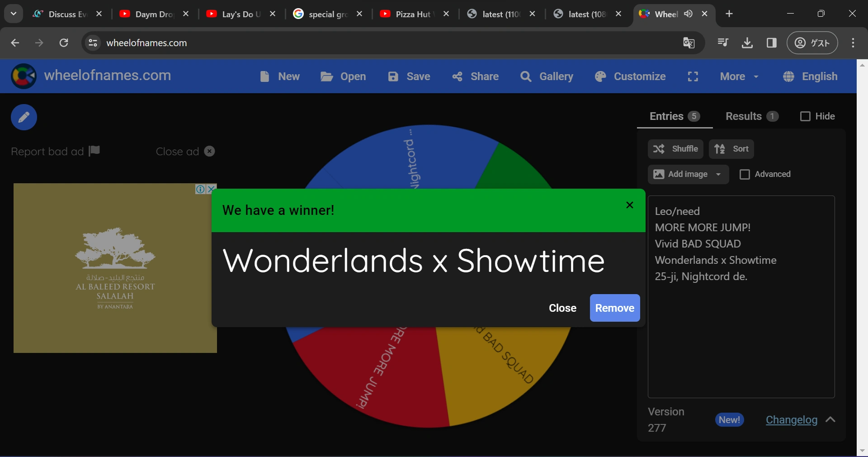Expand the Add image dropdown

[x=718, y=175]
